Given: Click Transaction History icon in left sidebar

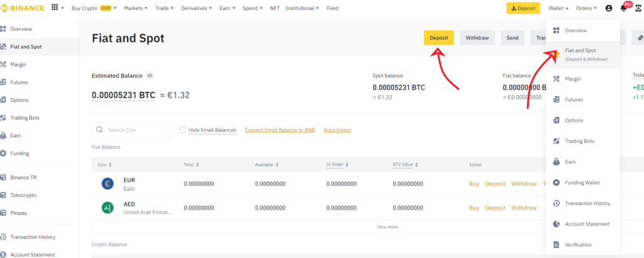Looking at the screenshot, I should tap(3, 237).
